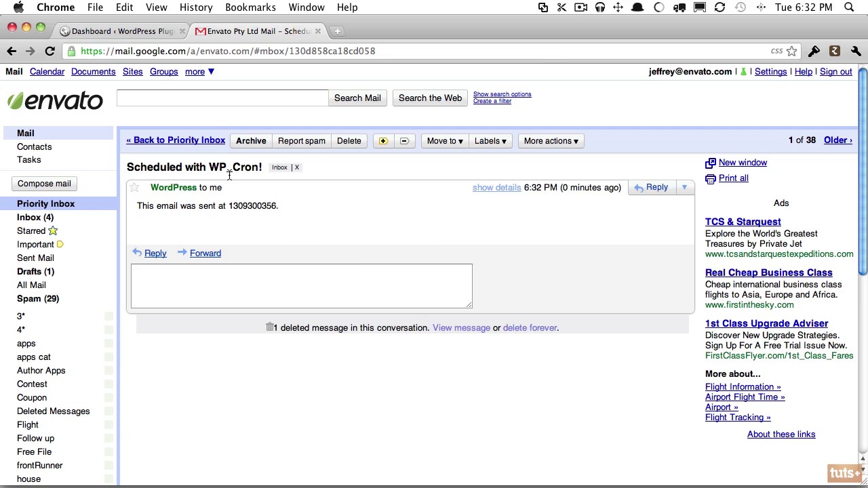Click Forward link below message
Screen dimensions: 868x488
tap(205, 253)
